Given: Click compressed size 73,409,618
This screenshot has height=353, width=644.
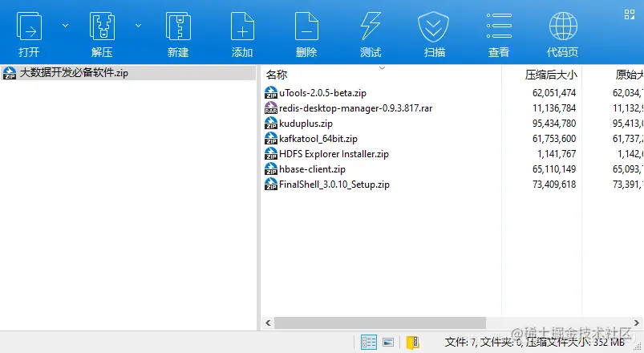Looking at the screenshot, I should click(554, 184).
